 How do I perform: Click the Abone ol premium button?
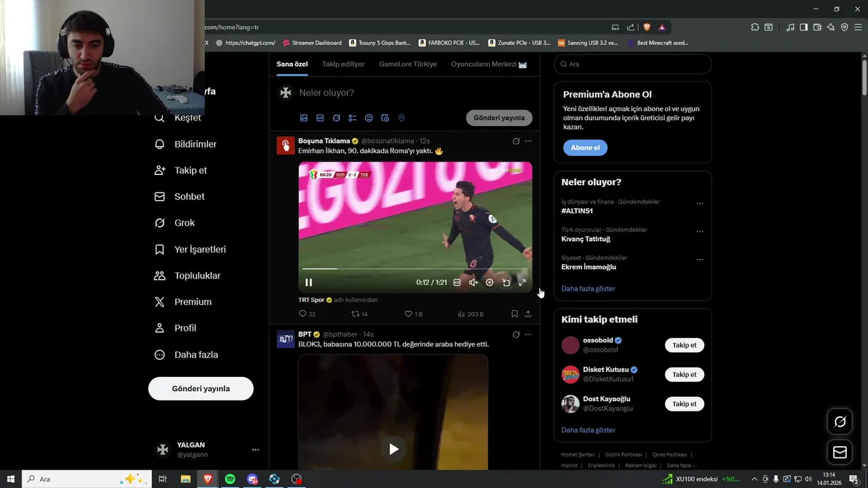585,148
